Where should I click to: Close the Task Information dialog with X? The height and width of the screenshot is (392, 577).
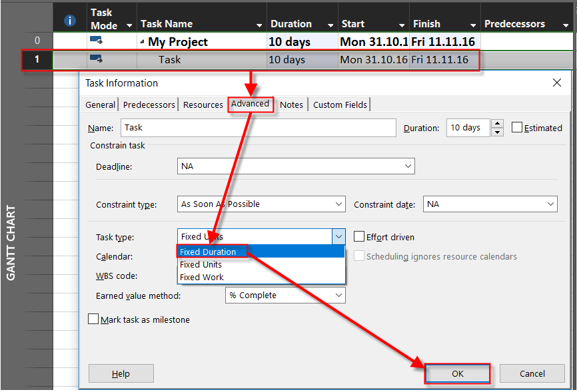pos(557,83)
